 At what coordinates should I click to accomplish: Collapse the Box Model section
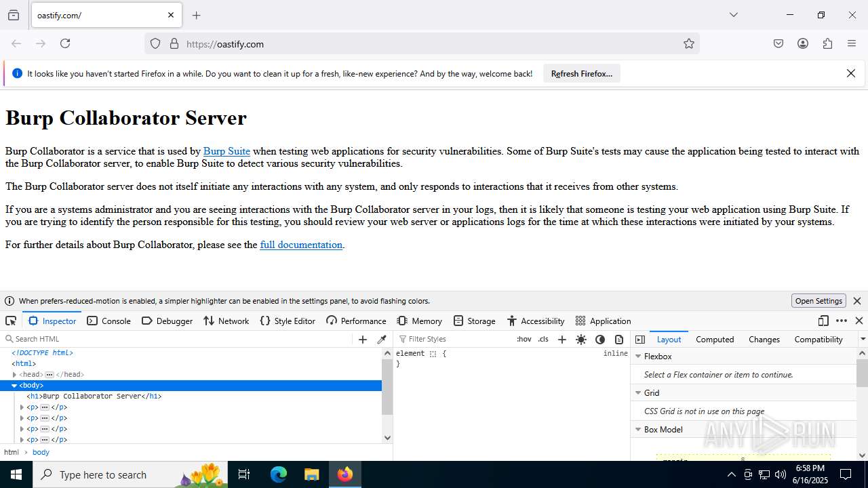[x=638, y=430]
